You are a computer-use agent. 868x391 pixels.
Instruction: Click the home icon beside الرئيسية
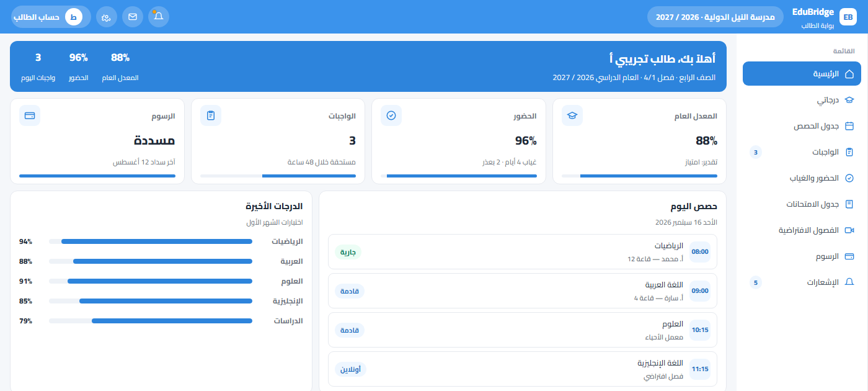click(x=849, y=74)
